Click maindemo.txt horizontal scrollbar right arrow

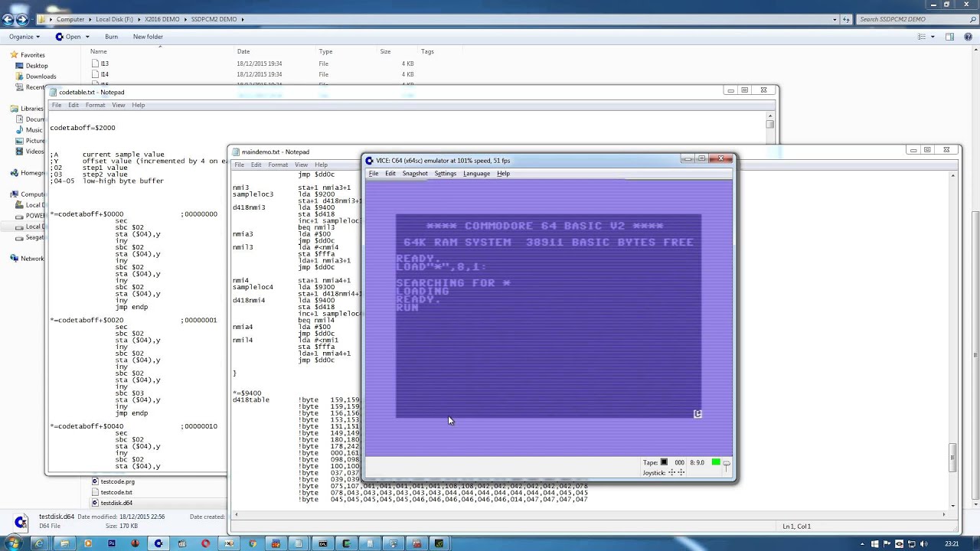(945, 514)
